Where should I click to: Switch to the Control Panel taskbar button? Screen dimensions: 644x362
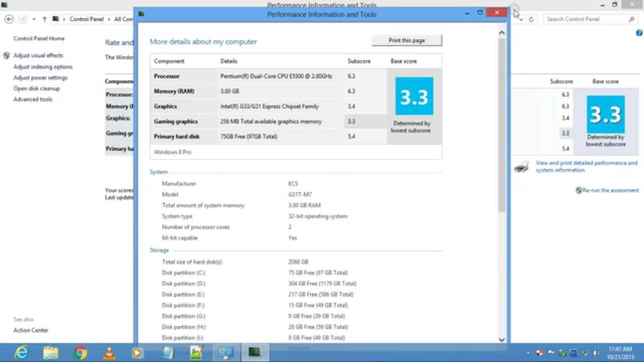tap(226, 353)
